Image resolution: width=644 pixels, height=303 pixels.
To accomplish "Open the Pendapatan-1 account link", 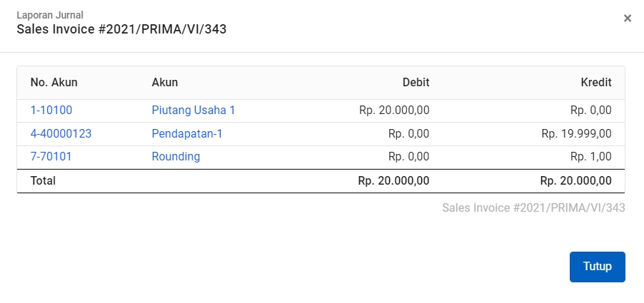I will pyautogui.click(x=187, y=133).
